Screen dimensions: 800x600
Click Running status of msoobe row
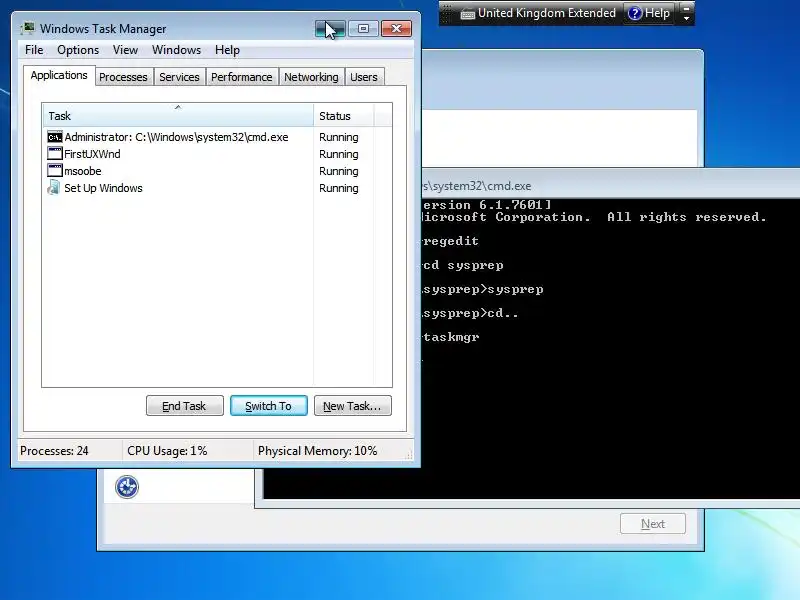pos(339,171)
